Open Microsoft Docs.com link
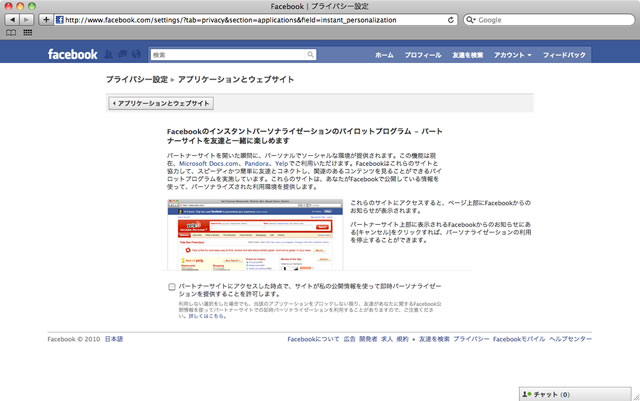640x401 pixels. pos(209,163)
